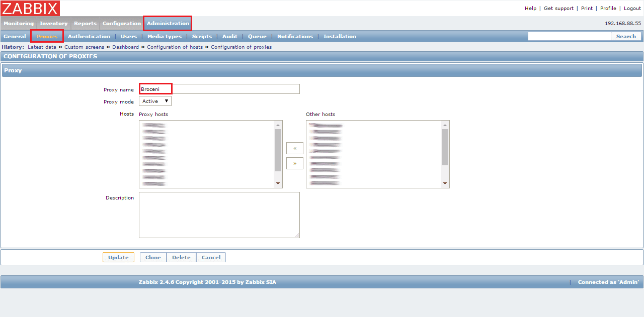Open Dashboard history link
The image size is (644, 317).
(125, 47)
